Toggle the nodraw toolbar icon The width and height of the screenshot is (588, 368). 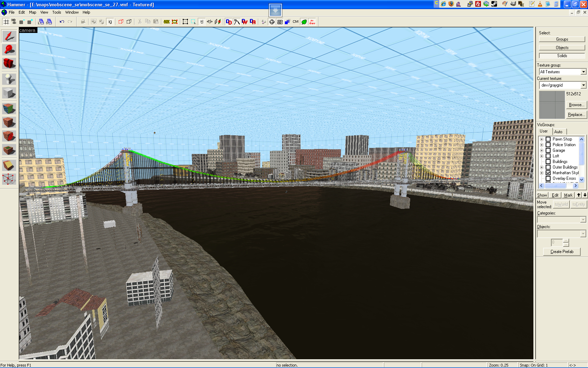pos(312,22)
